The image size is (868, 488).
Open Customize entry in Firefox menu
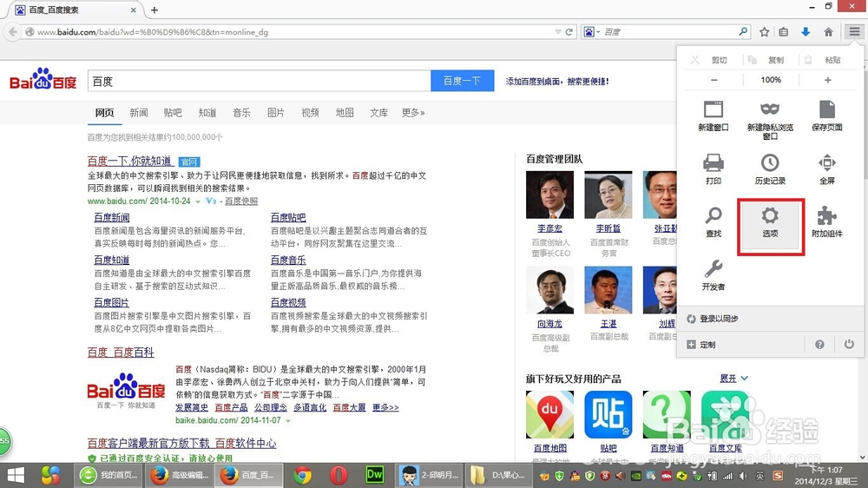click(700, 345)
